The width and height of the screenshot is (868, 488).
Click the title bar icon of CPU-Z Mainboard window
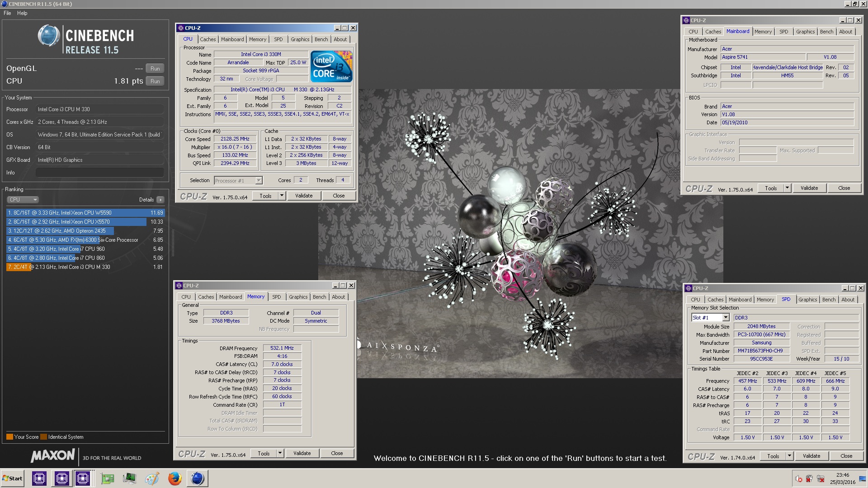tap(686, 20)
